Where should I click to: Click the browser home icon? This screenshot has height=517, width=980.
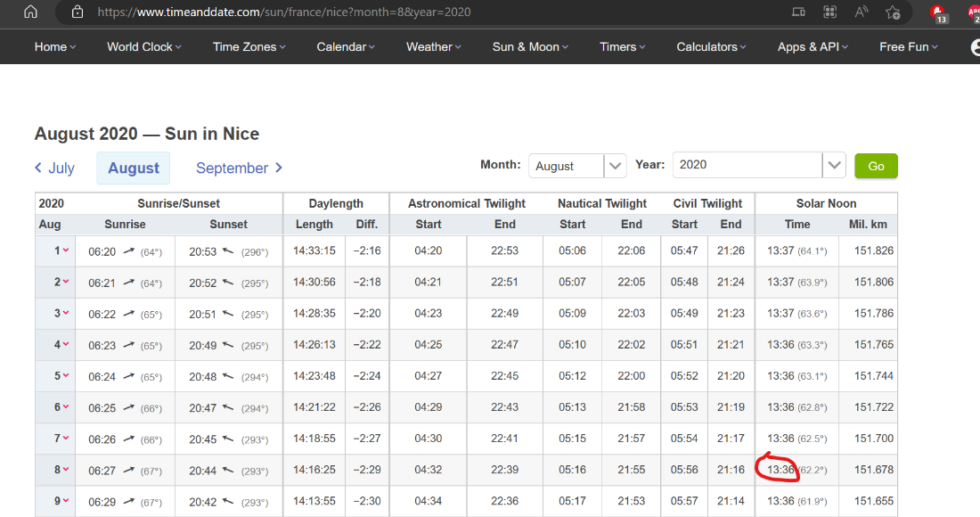tap(30, 12)
